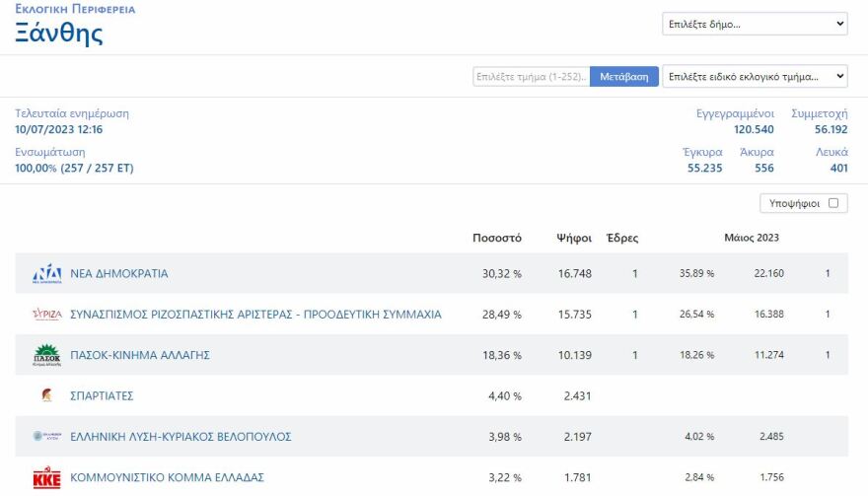This screenshot has height=496, width=868.
Task: Click the Ποσοστό column header
Action: (497, 238)
